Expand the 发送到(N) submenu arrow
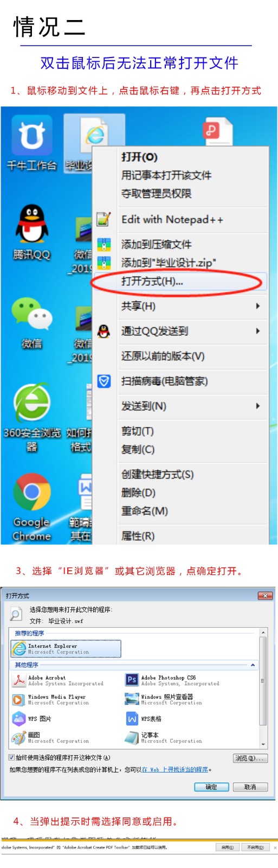Image resolution: width=278 pixels, height=868 pixels. click(x=258, y=406)
